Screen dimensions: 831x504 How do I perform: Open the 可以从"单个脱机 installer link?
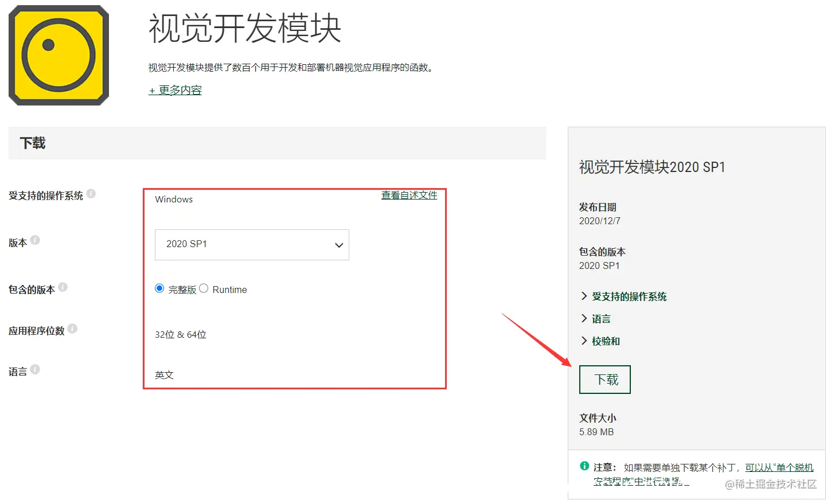779,468
